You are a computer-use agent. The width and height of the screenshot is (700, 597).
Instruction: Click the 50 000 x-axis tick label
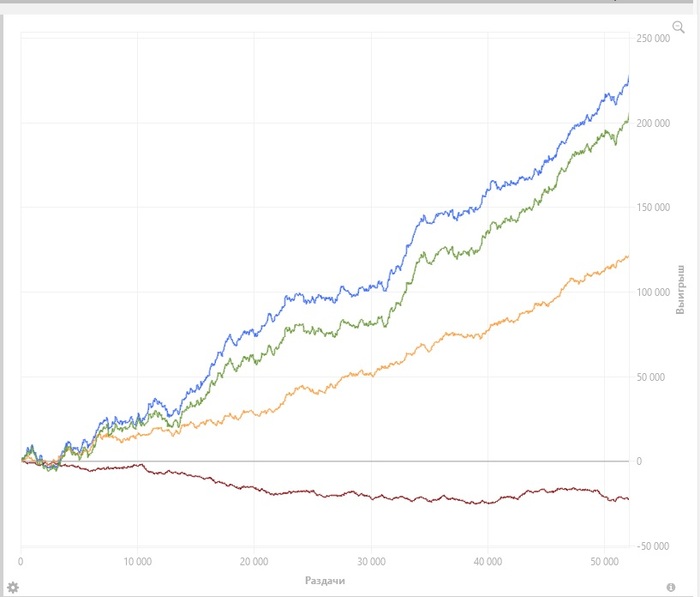click(x=604, y=561)
